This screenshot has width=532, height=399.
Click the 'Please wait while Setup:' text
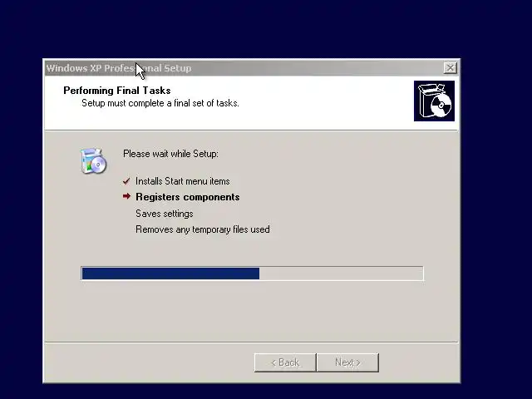pyautogui.click(x=170, y=154)
